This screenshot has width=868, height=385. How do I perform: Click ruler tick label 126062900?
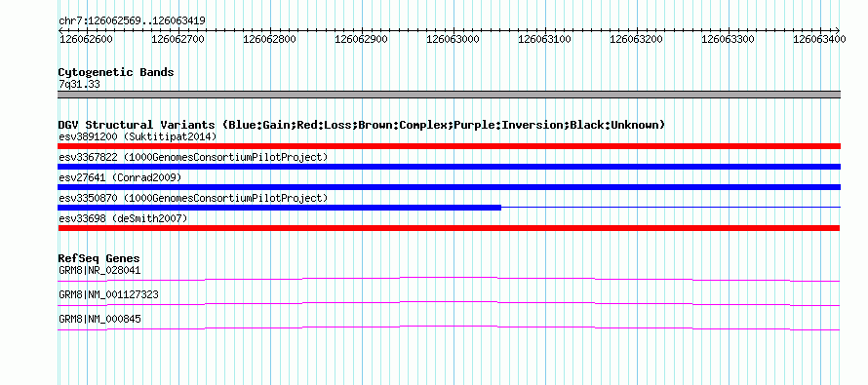click(x=361, y=39)
